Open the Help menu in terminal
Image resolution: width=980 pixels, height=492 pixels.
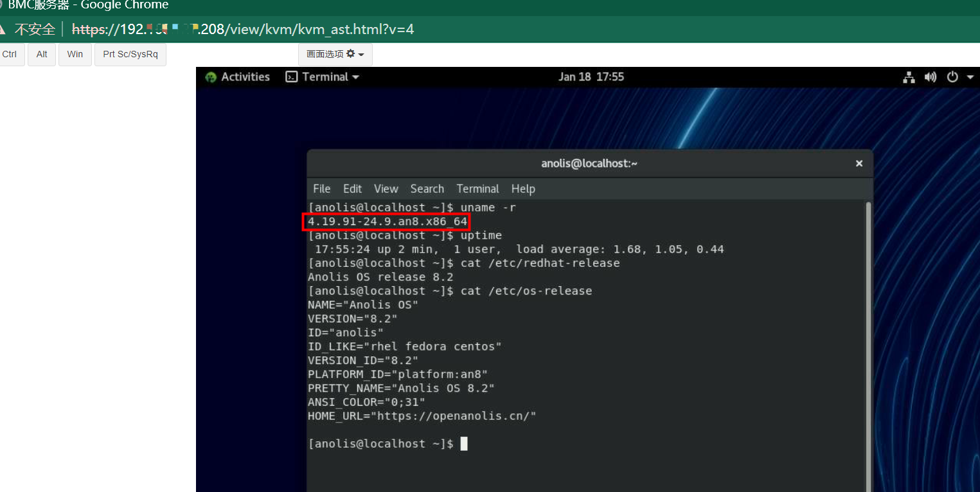tap(522, 189)
